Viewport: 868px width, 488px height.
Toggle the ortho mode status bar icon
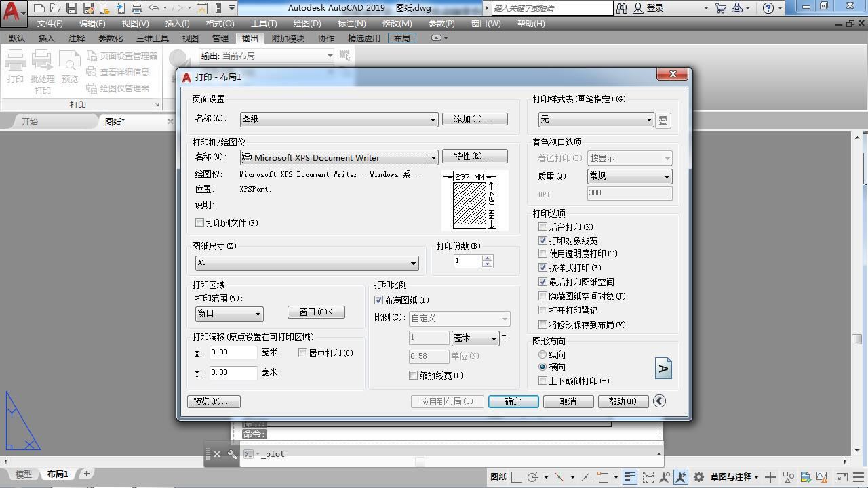516,477
